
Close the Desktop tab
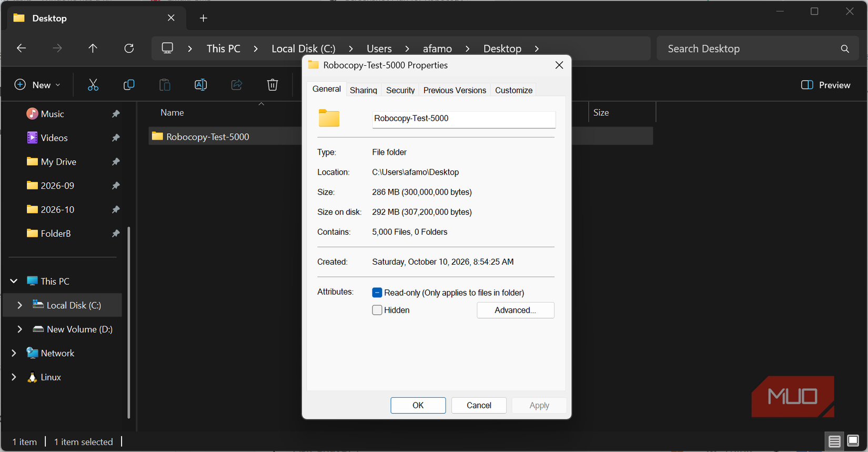click(171, 18)
